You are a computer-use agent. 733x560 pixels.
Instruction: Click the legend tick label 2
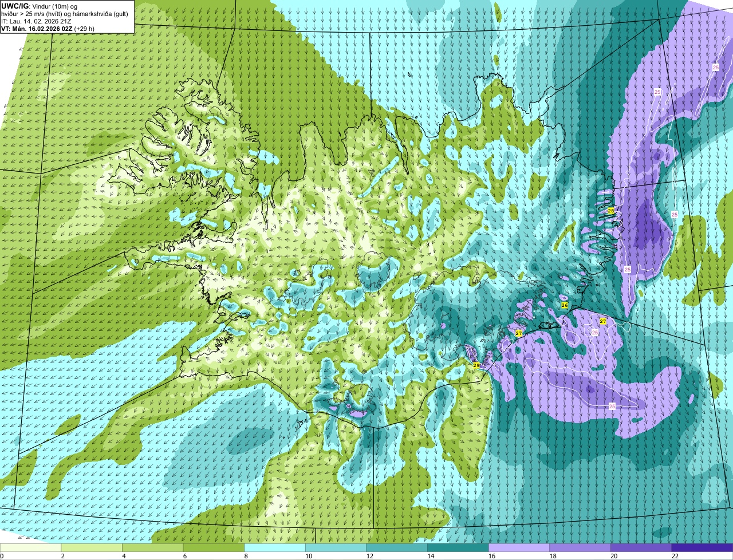coord(62,556)
